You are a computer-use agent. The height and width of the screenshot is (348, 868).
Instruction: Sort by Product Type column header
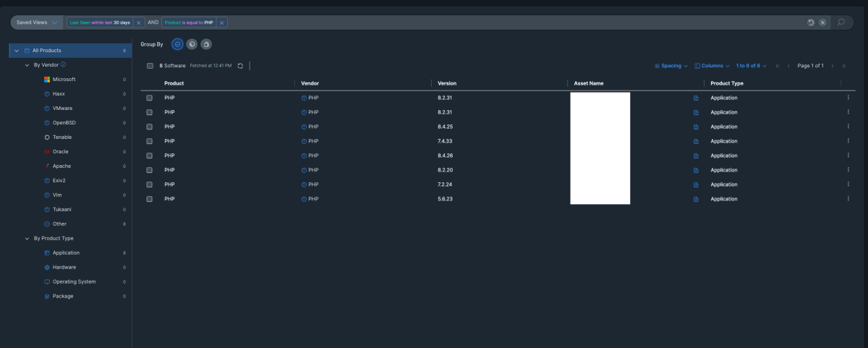tap(727, 83)
